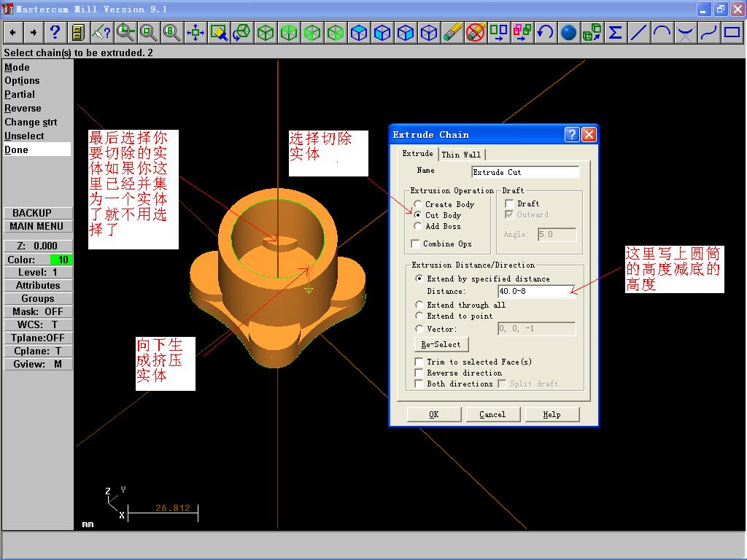
Task: Choose Partial in the side menu
Action: pos(20,94)
